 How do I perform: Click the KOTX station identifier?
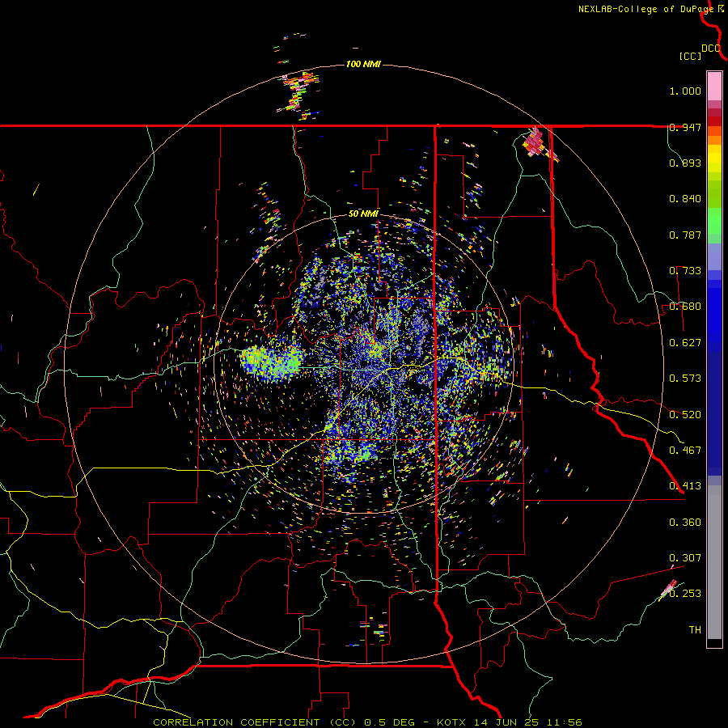[x=453, y=722]
